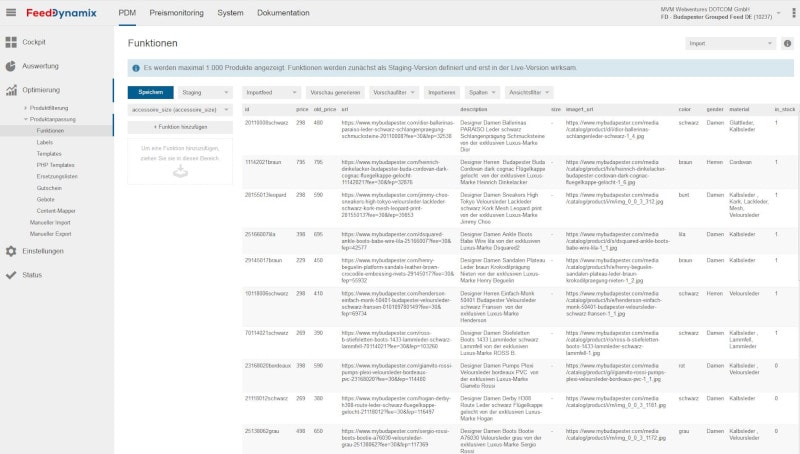800x454 pixels.
Task: Click the Einstellungen gear icon
Action: coord(11,251)
